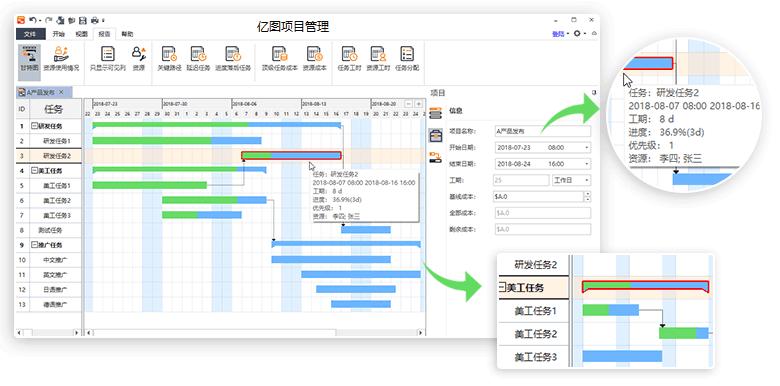
Task: Select task row 测试任务
Action: [48, 230]
